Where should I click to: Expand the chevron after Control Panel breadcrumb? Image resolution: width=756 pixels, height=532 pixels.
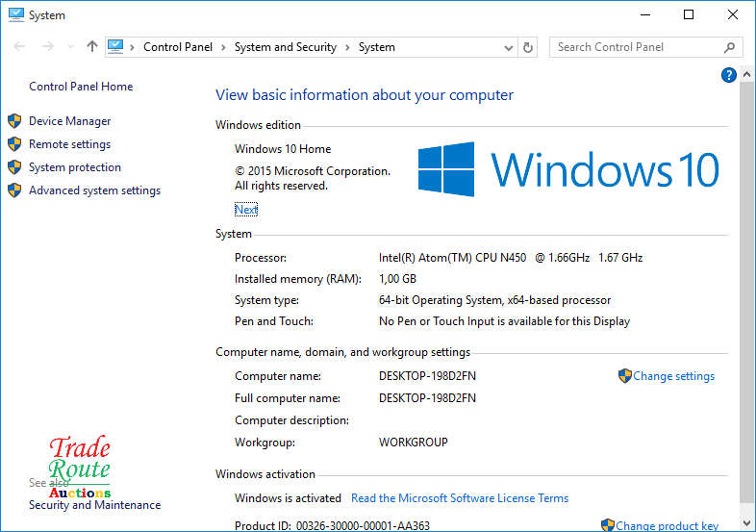223,47
